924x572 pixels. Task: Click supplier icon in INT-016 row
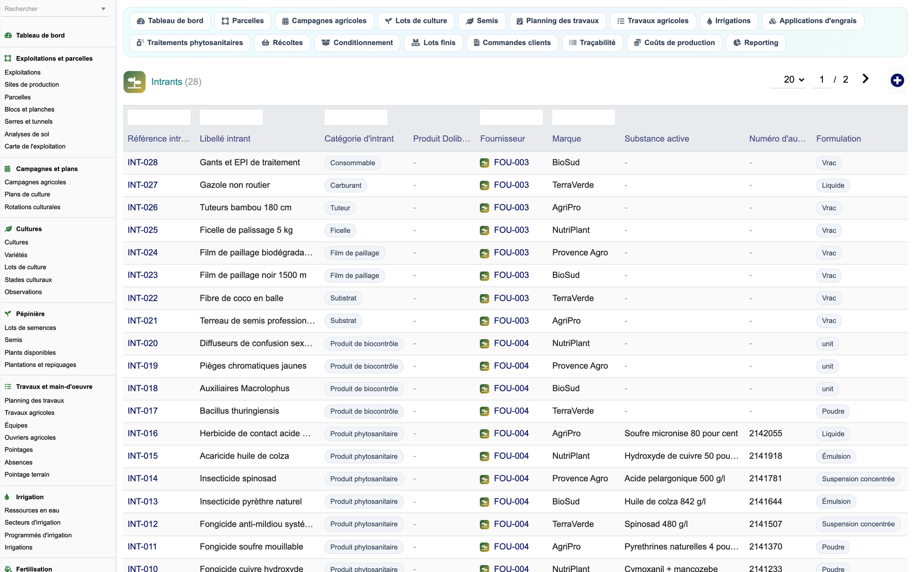(484, 434)
